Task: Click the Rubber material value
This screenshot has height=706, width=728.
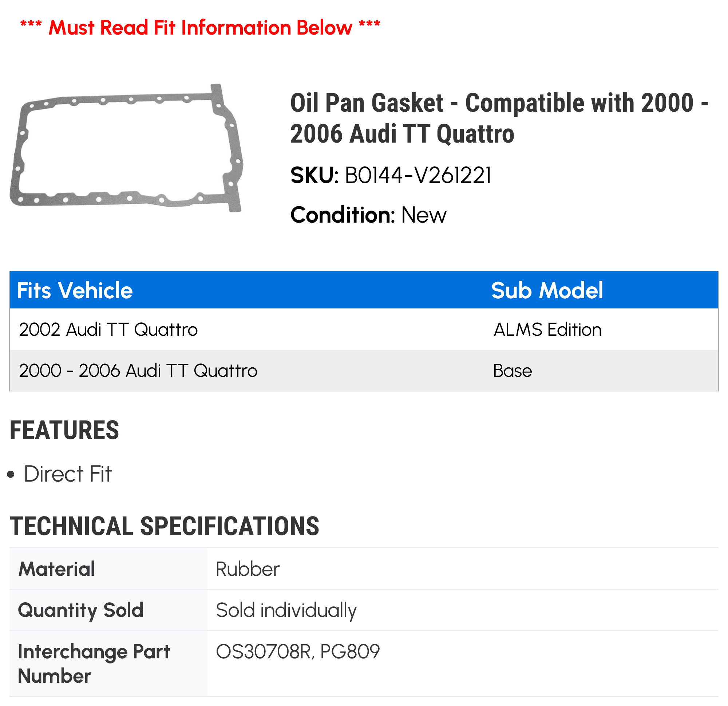Action: click(x=248, y=569)
